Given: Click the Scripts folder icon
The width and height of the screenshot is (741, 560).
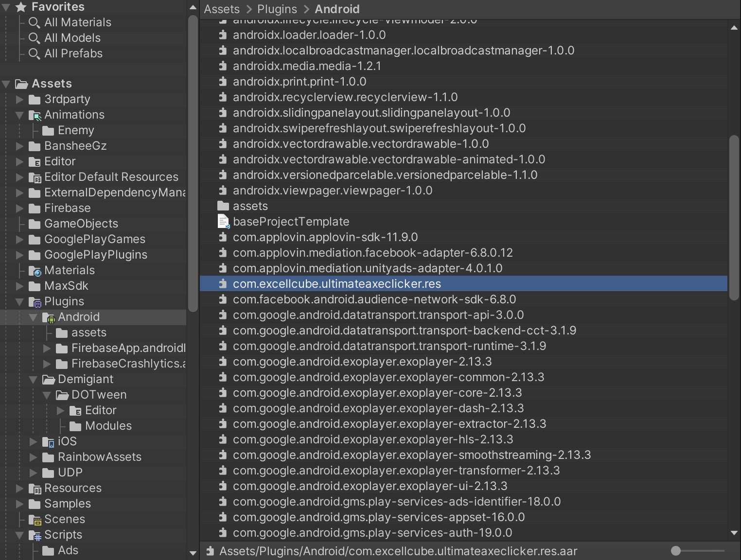Looking at the screenshot, I should click(35, 535).
